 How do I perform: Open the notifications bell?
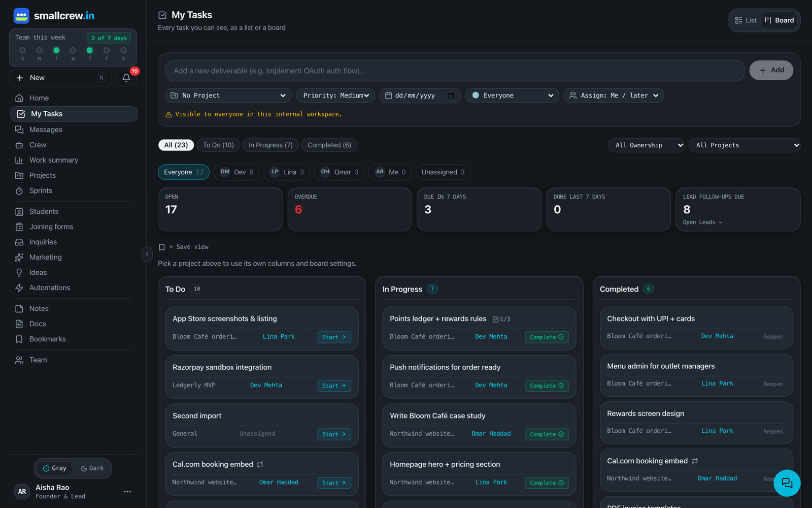126,78
